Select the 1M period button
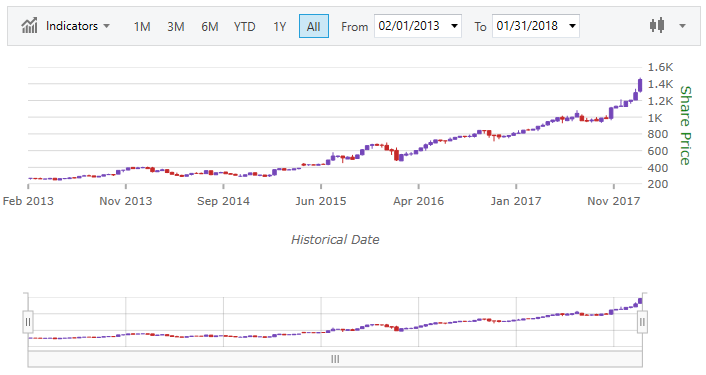The height and width of the screenshot is (375, 706). point(142,27)
